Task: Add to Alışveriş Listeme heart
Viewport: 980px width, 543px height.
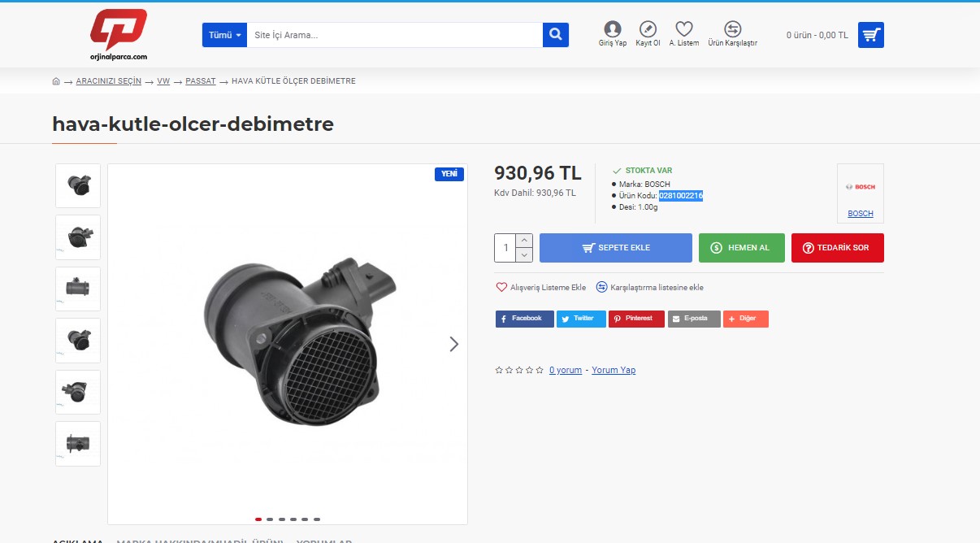Action: [x=501, y=287]
